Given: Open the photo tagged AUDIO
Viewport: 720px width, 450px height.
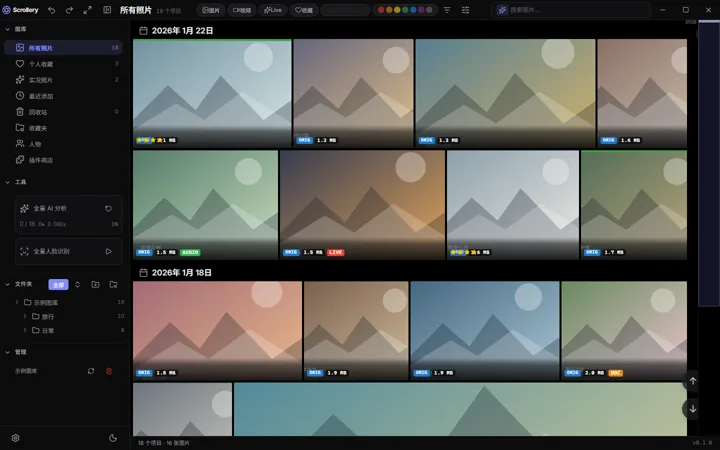Looking at the screenshot, I should (205, 205).
